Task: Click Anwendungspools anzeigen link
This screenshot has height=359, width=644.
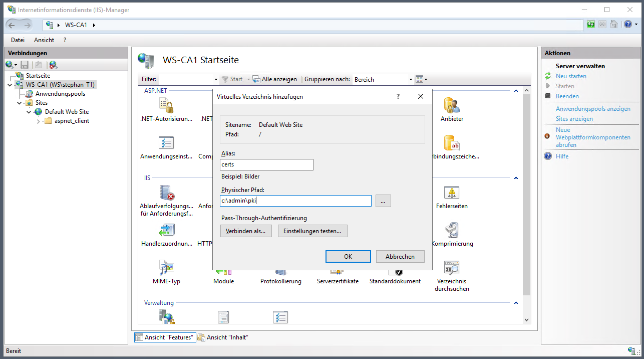Action: coord(593,109)
